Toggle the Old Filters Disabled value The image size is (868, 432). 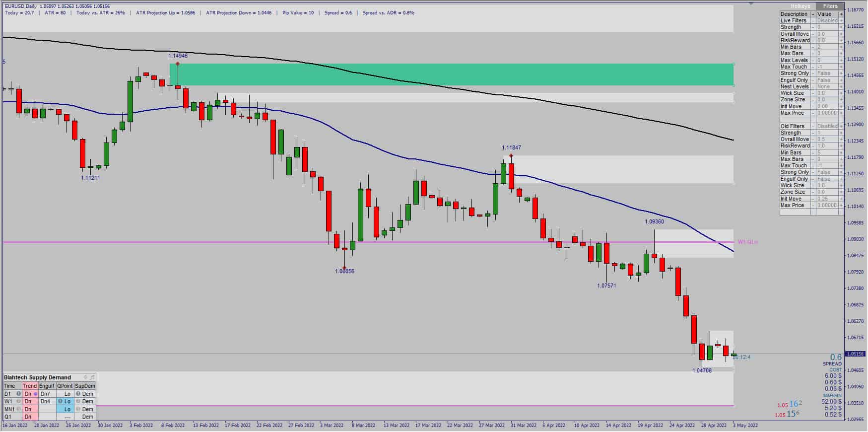(827, 126)
